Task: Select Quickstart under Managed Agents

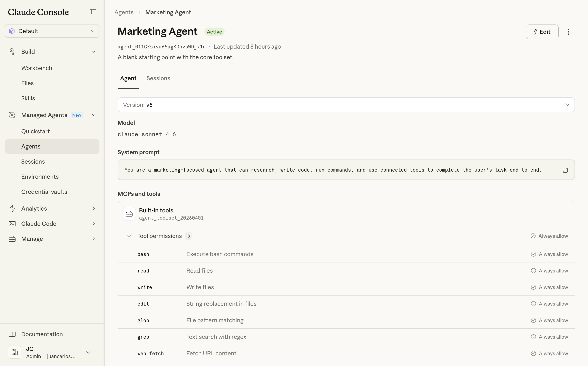Action: click(36, 131)
